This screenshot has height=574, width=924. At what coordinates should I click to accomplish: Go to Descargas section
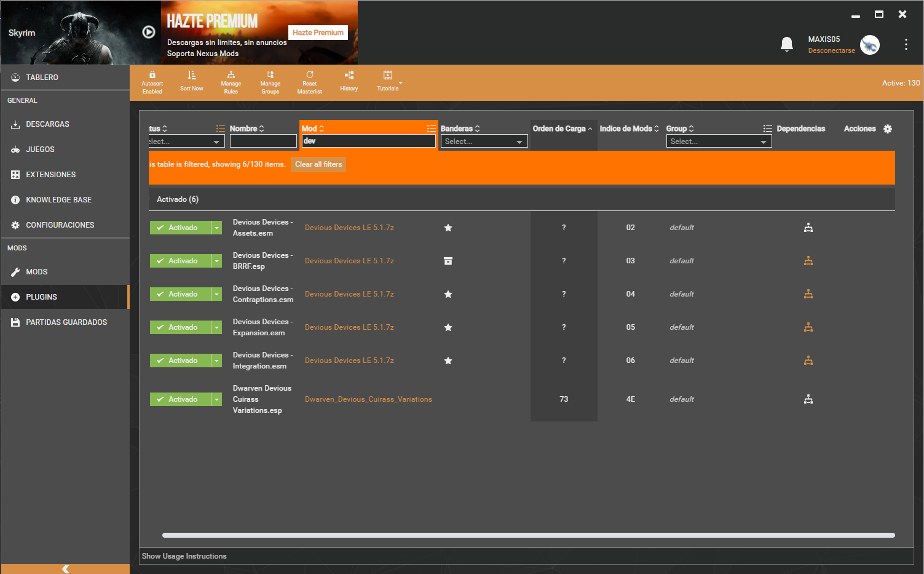tap(65, 124)
